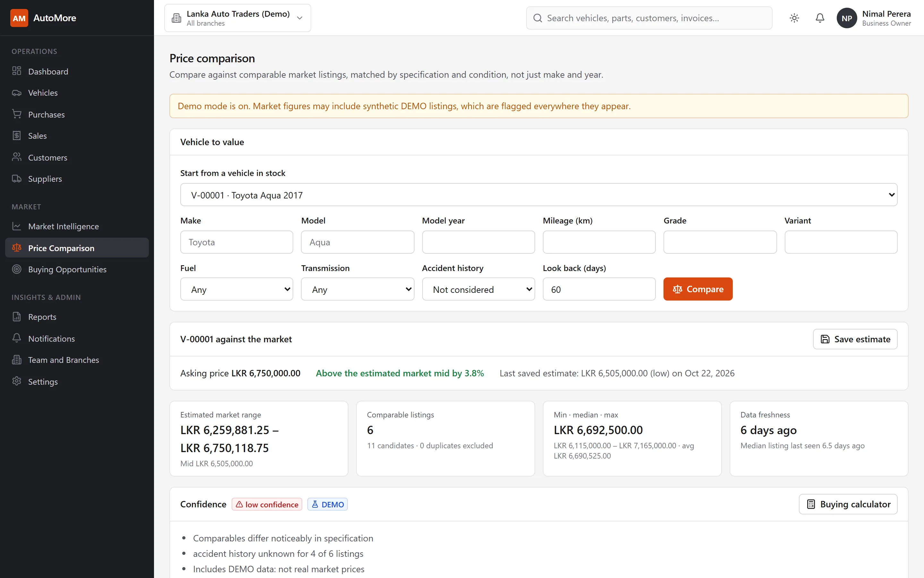Click the Save estimate button

pos(855,339)
